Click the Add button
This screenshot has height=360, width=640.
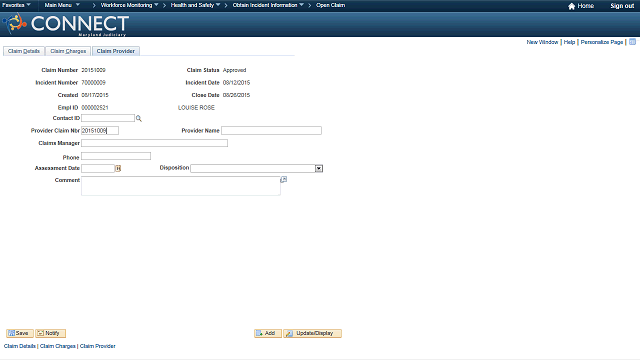point(268,333)
